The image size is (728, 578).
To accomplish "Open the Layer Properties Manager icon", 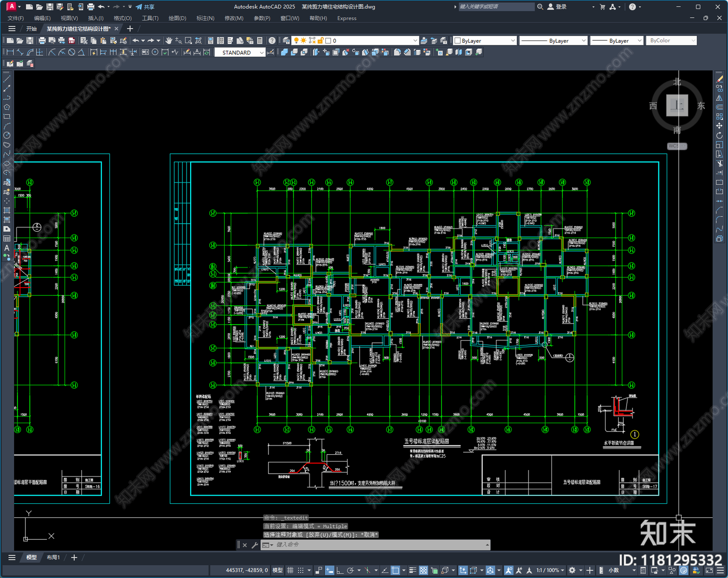I will (x=286, y=41).
